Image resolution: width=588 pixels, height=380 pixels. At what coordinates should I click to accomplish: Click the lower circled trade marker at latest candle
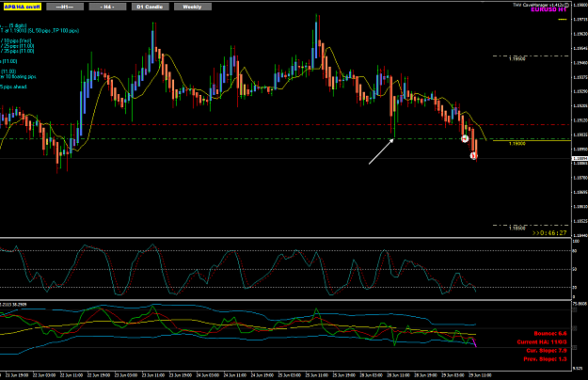(x=474, y=155)
